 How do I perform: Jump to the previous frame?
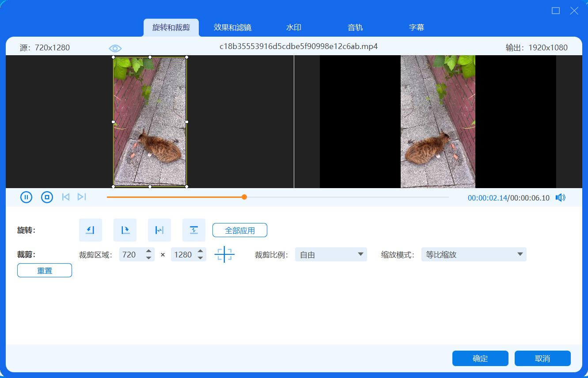pos(65,197)
